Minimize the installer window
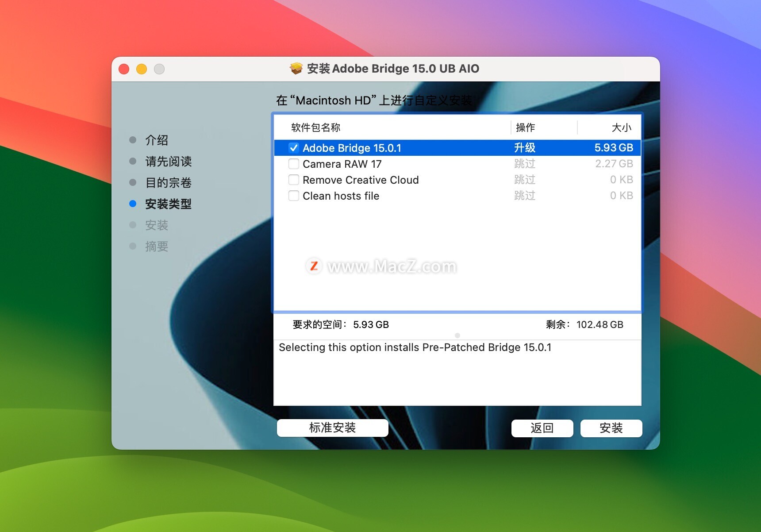The image size is (761, 532). (142, 69)
